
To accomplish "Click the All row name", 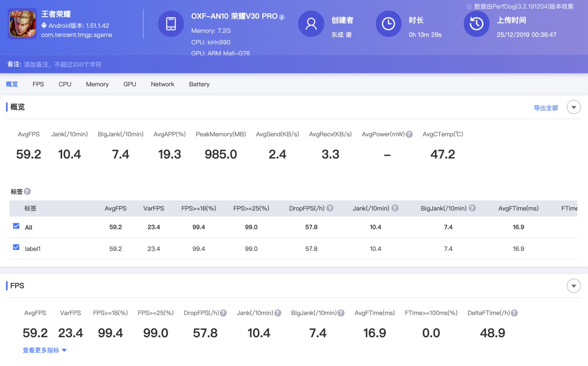I will click(x=28, y=227).
